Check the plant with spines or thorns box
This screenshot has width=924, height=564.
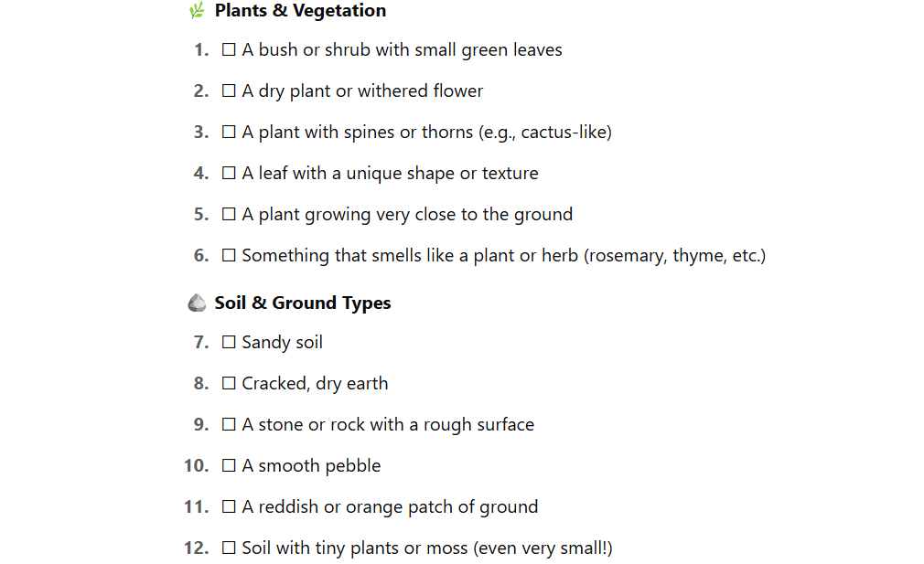click(230, 133)
